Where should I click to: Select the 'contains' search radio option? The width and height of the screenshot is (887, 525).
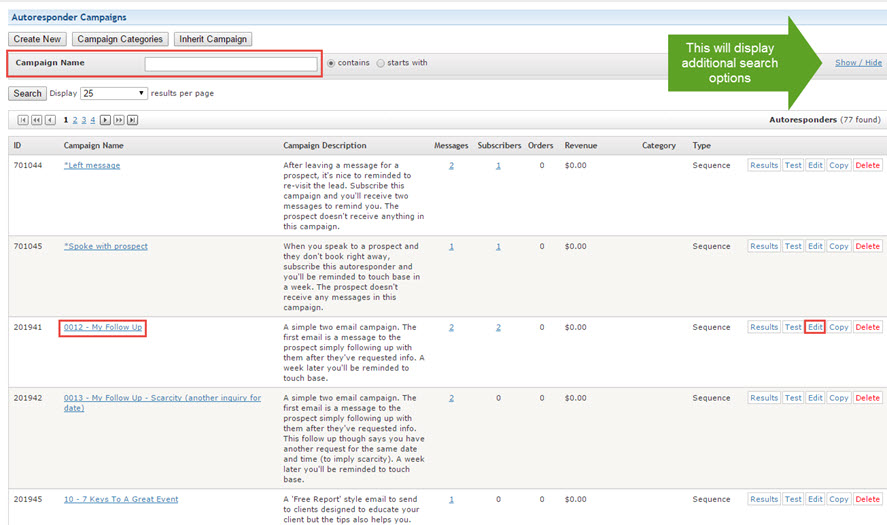pos(332,63)
